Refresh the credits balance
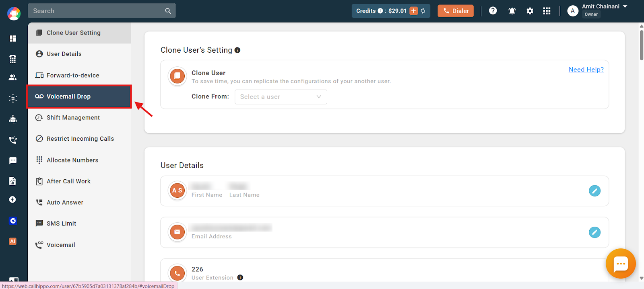 [423, 11]
